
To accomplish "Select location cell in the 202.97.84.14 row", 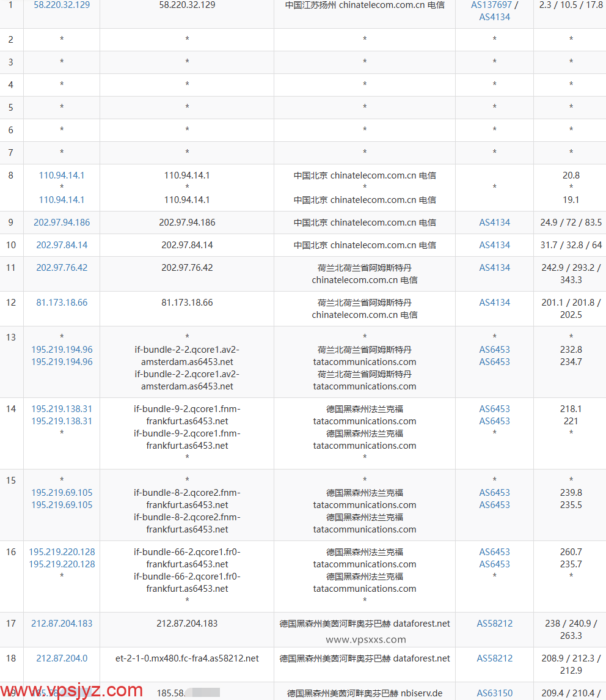I will point(365,245).
